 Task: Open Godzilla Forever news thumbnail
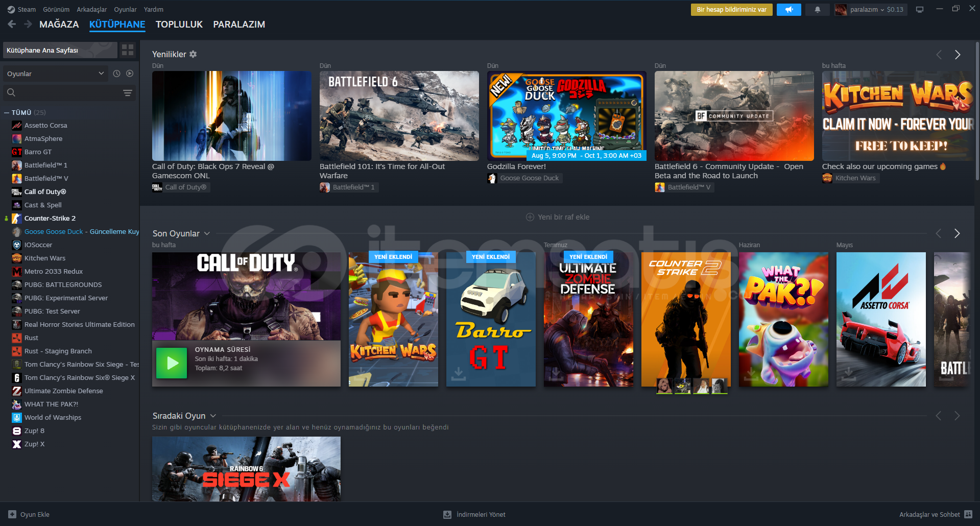click(x=567, y=116)
